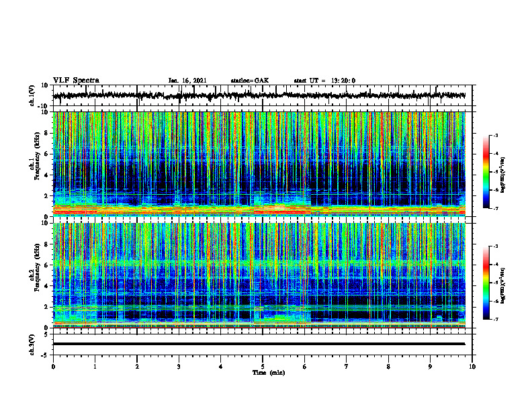Click the "1" label on the Time axis

[95, 367]
